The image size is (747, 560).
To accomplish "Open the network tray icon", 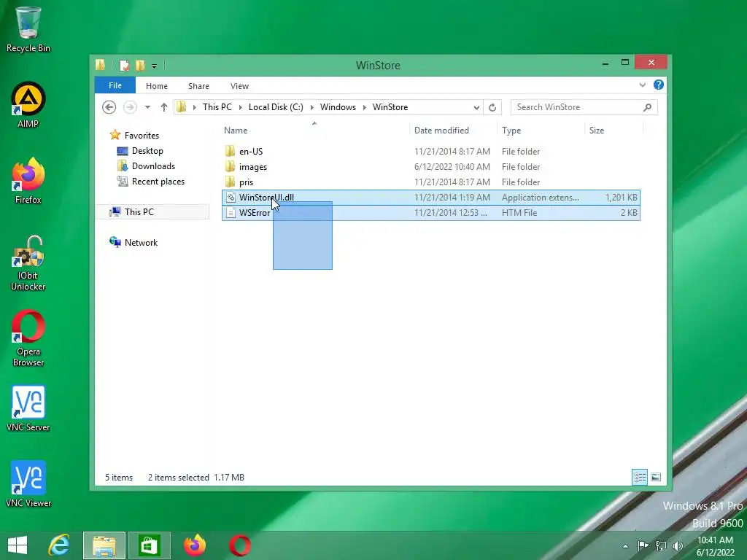I will point(661,545).
